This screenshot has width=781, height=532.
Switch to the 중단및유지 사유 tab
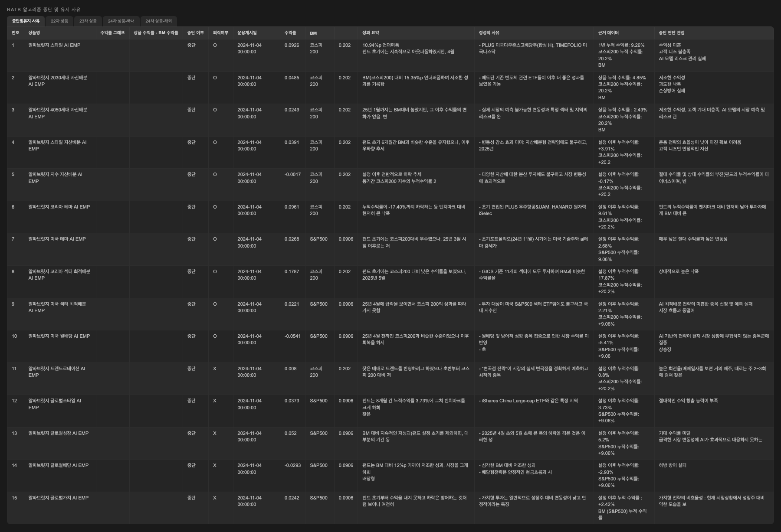(x=26, y=21)
